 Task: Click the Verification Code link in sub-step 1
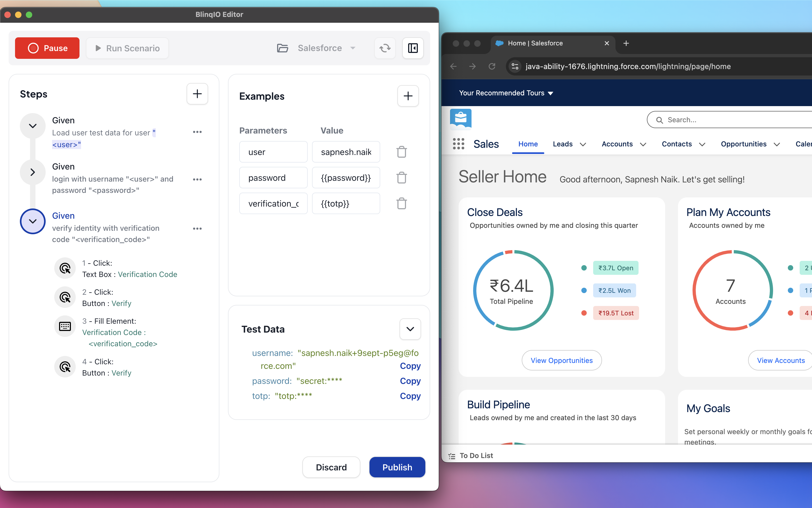(x=147, y=274)
